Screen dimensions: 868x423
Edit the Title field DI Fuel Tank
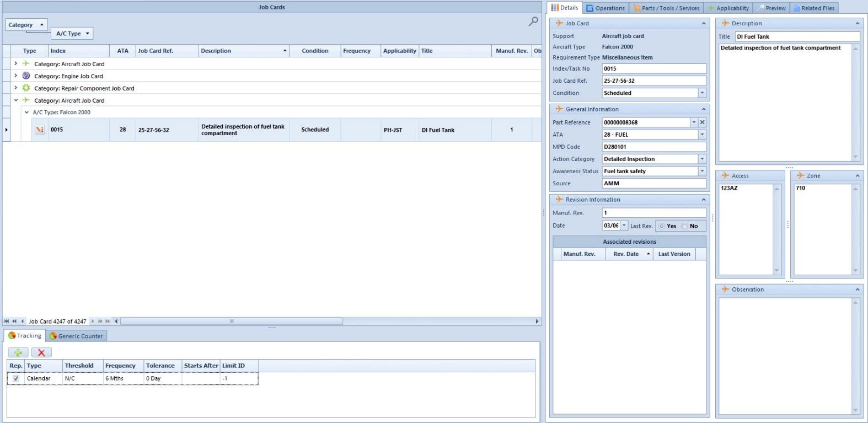pos(797,36)
